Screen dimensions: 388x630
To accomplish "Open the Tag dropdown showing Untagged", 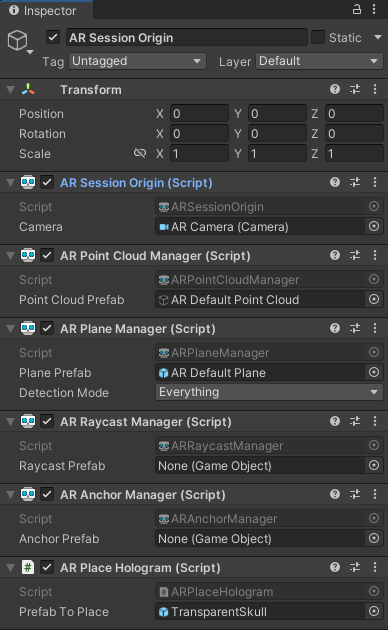I will (x=137, y=61).
